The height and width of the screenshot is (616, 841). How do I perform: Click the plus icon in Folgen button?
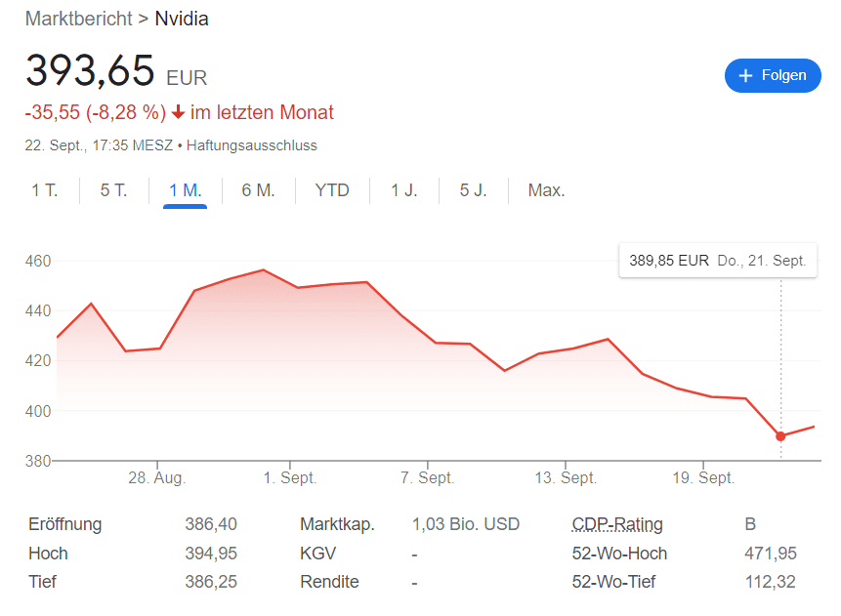click(745, 75)
